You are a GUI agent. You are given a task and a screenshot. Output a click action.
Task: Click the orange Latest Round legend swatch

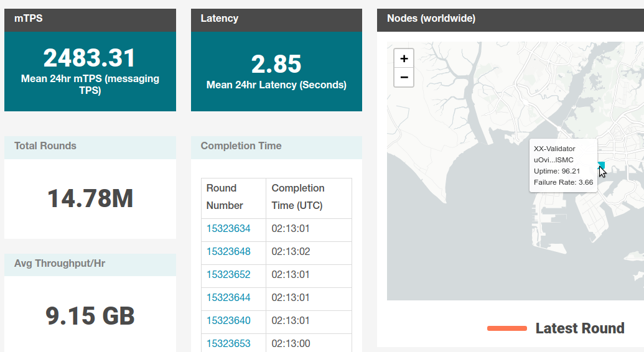point(507,328)
